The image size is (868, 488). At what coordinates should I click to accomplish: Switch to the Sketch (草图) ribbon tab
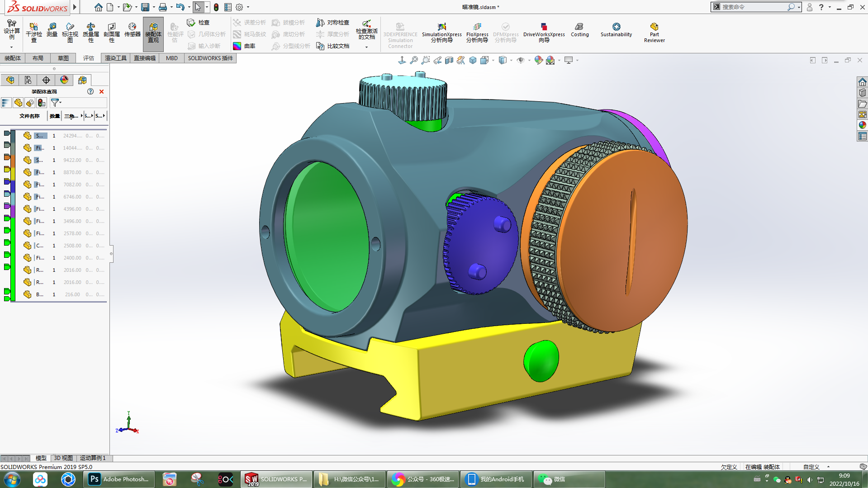pyautogui.click(x=63, y=58)
